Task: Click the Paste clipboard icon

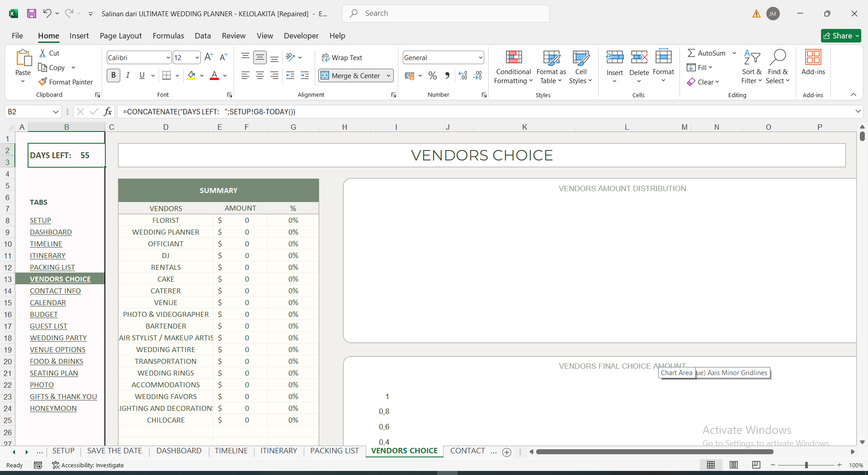Action: coord(23,58)
